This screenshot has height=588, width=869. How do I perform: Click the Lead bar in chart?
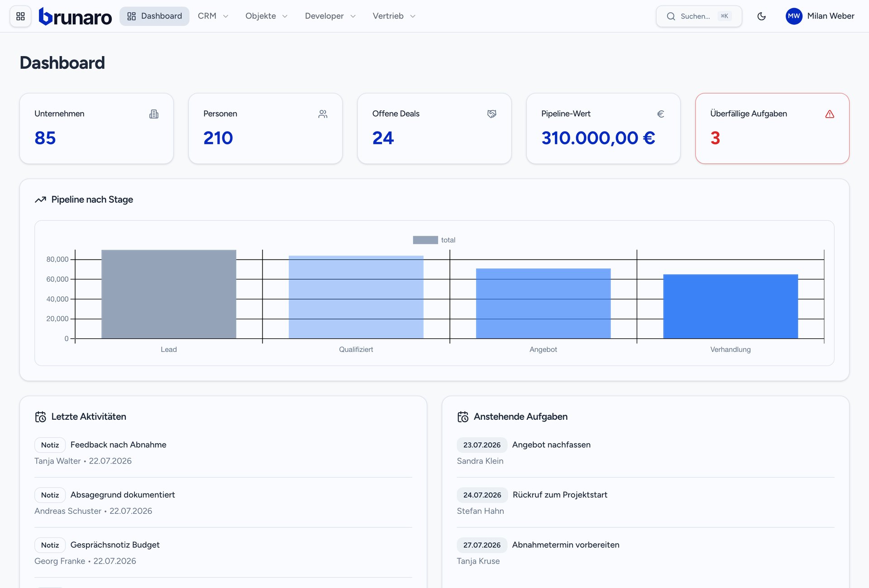click(x=169, y=294)
